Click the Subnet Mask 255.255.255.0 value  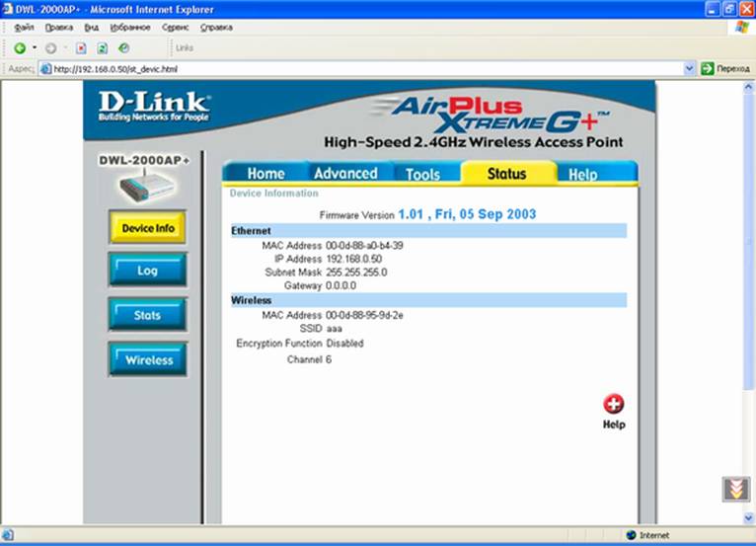tap(356, 273)
